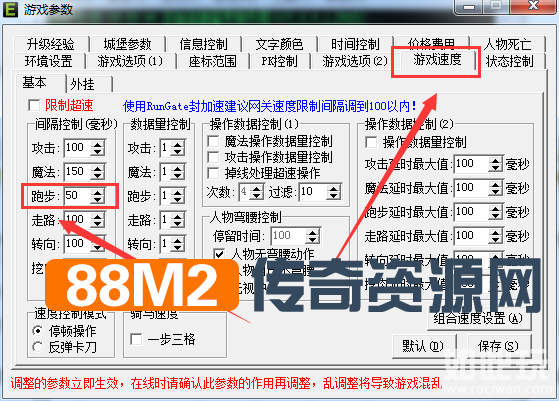The width and height of the screenshot is (559, 401).
Task: Adjust the 攻击 interval spinner arrows
Action: coord(97,148)
